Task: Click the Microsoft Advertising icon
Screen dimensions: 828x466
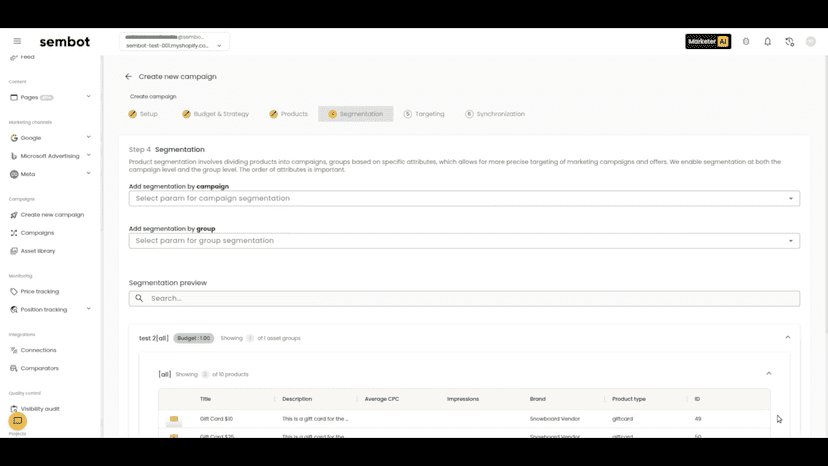Action: [14, 156]
